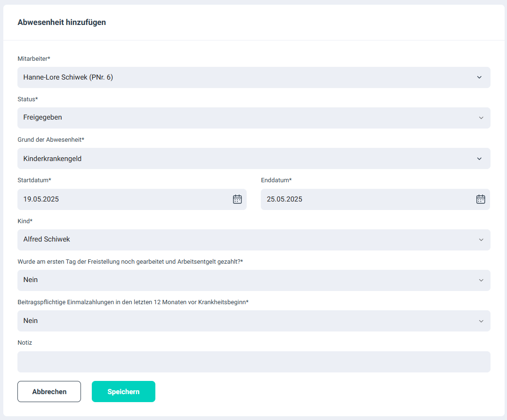Viewport: 507px width, 420px height.
Task: Open the Enddatum calendar picker icon
Action: click(480, 199)
